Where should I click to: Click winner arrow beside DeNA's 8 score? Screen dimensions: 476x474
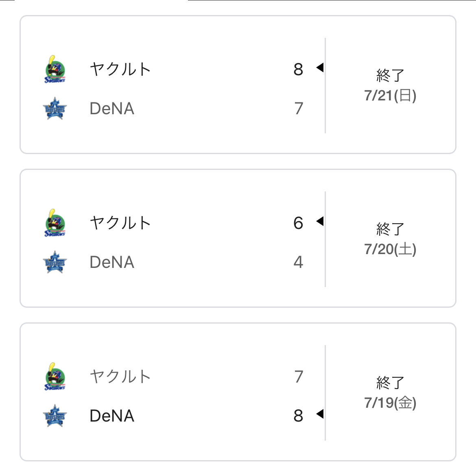[x=320, y=414]
